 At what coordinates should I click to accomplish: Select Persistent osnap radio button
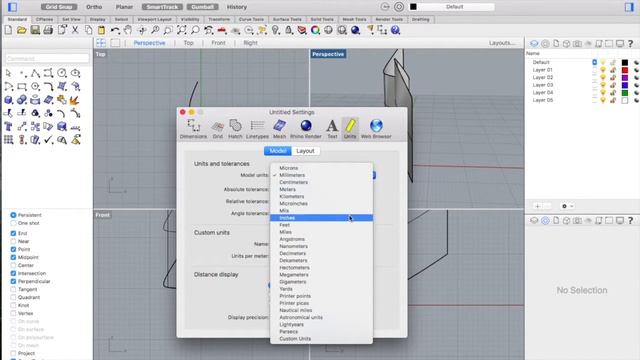pos(13,215)
